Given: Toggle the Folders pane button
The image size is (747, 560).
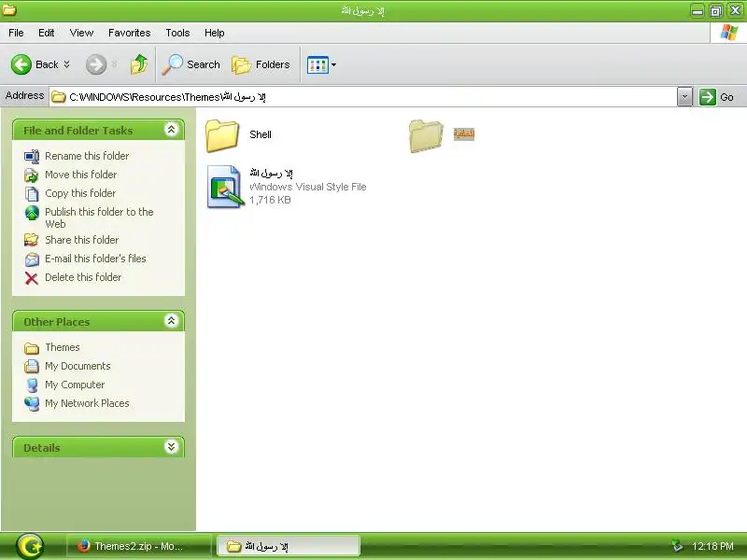Looking at the screenshot, I should click(261, 64).
